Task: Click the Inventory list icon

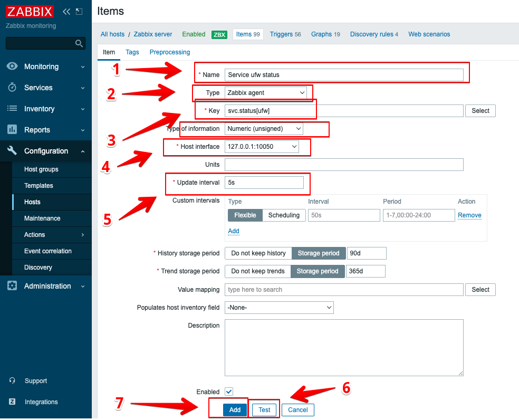Action: (12, 108)
